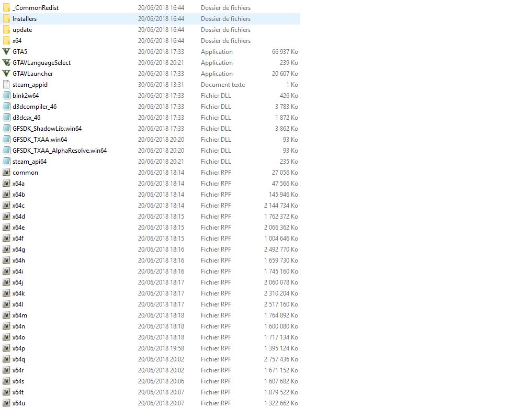Click the d3dcompiler_46 DLL icon
The height and width of the screenshot is (408, 532).
(x=6, y=107)
